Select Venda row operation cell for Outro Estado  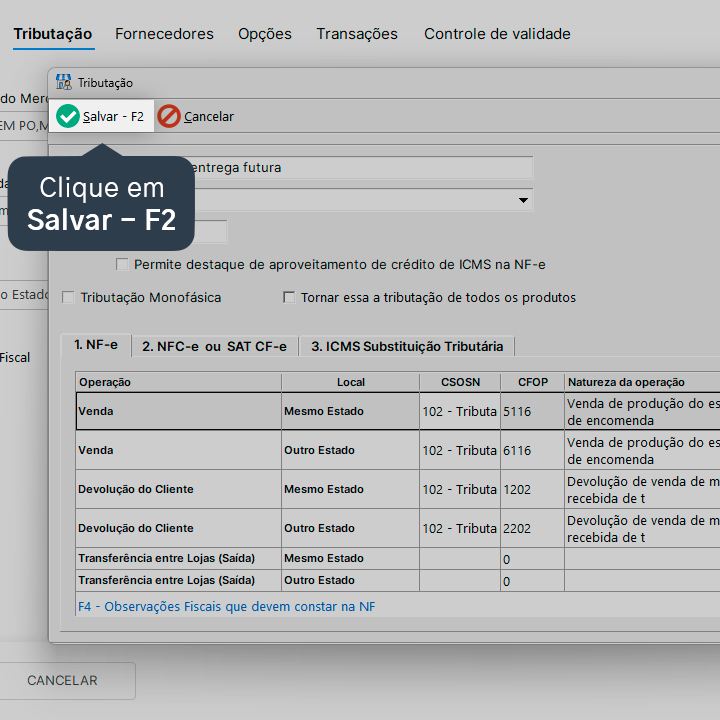click(179, 450)
